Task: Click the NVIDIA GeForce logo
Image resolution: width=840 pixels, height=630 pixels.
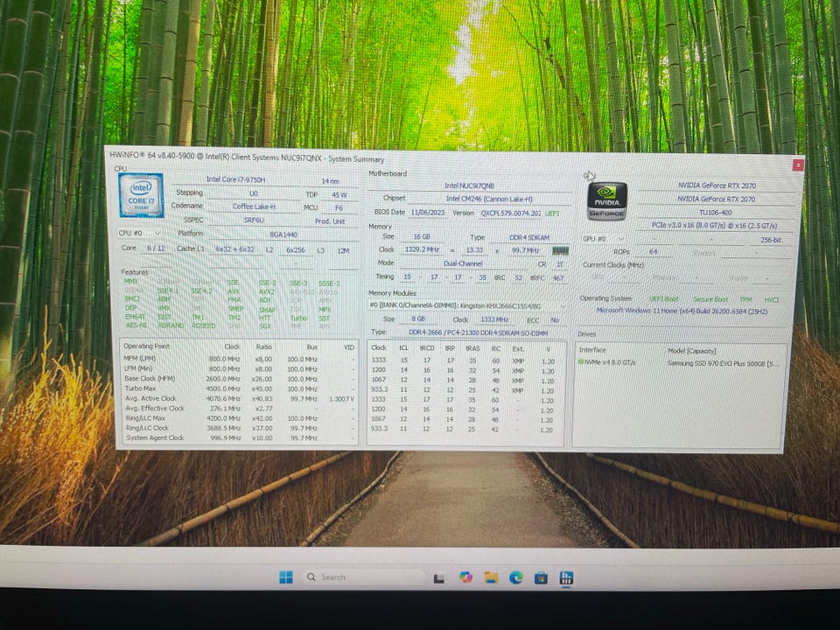Action: [606, 200]
